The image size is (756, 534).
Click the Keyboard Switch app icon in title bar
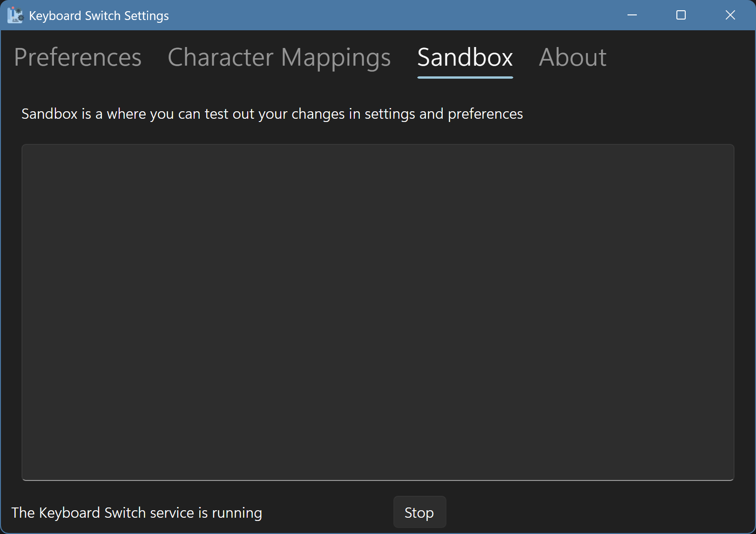tap(15, 15)
